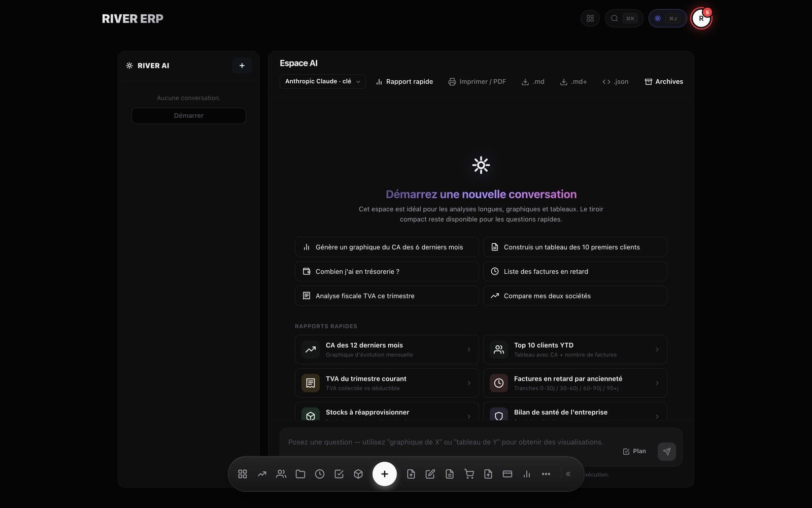The width and height of the screenshot is (812, 508).
Task: Open the Stocks à réapprovisionner report
Action: tap(387, 411)
